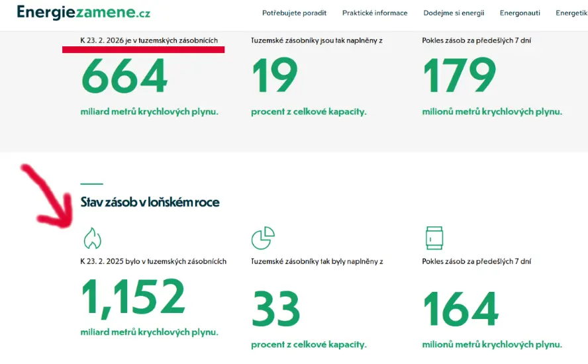This screenshot has width=588, height=364.
Task: Click the 1,152 value for 2025
Action: [133, 298]
